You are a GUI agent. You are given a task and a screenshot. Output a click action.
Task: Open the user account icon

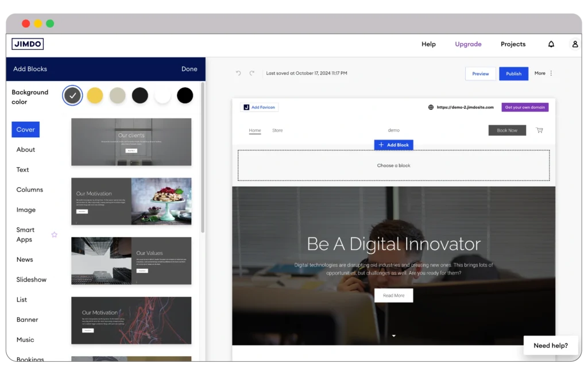click(575, 44)
